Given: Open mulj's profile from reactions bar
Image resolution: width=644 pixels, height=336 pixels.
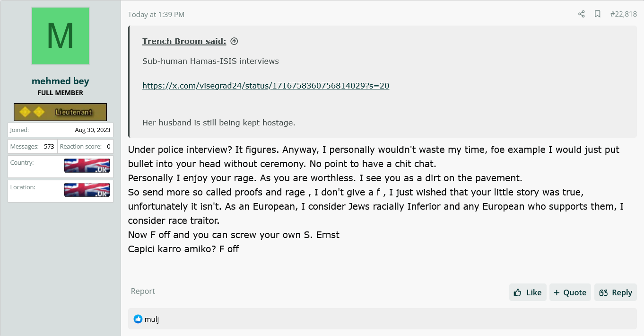Looking at the screenshot, I should [x=152, y=319].
